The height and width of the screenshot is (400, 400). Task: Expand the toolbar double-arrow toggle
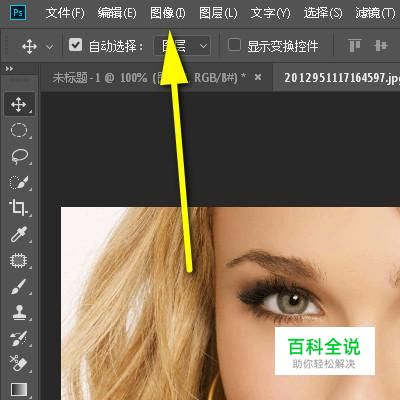pyautogui.click(x=9, y=69)
